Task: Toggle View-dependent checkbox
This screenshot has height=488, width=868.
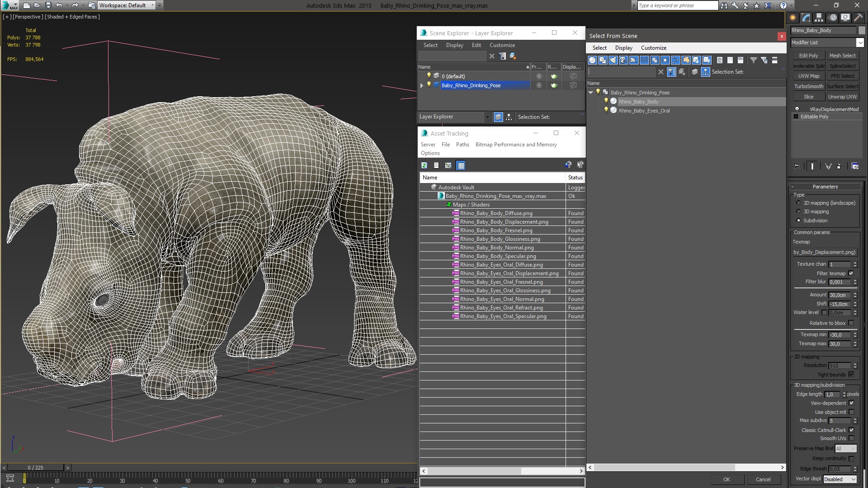Action: [851, 403]
